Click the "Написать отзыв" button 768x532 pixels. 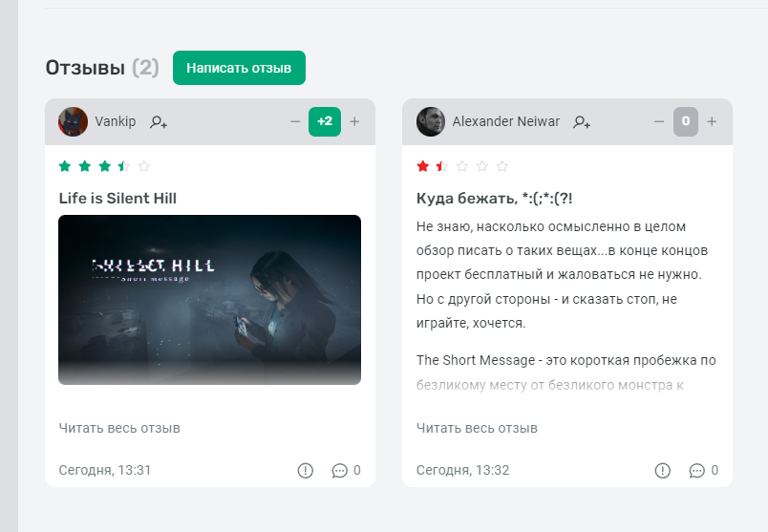click(239, 68)
